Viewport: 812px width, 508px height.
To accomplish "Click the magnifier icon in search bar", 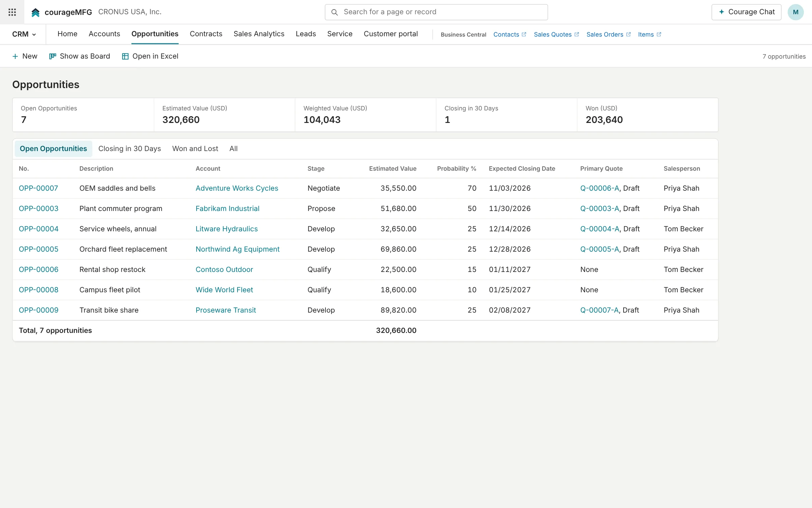I will pyautogui.click(x=334, y=12).
